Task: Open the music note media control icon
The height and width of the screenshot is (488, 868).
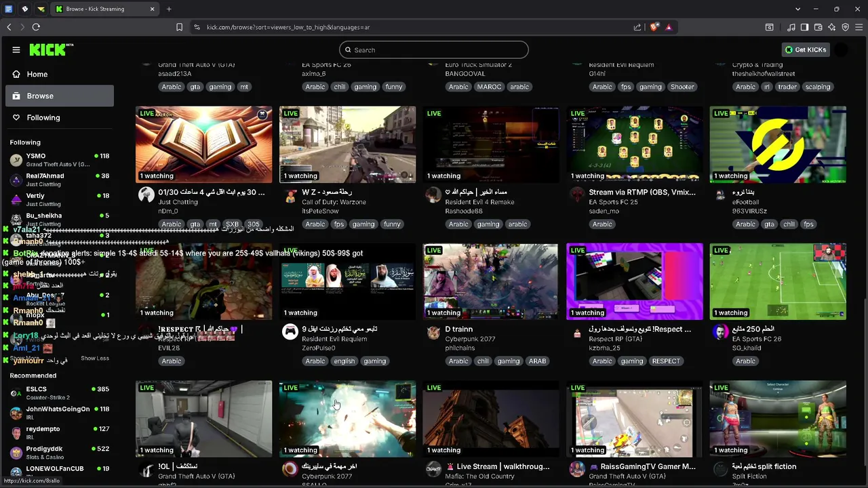Action: click(x=791, y=27)
